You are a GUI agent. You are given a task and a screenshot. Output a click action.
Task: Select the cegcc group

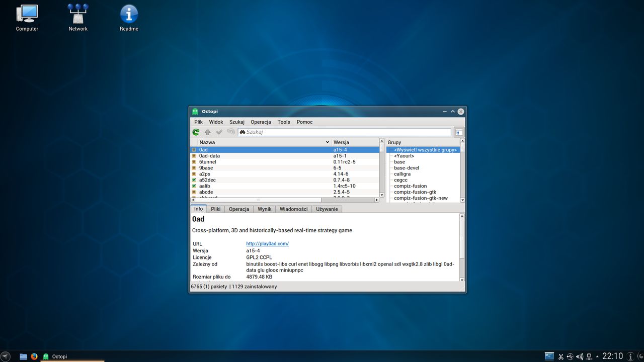point(400,180)
